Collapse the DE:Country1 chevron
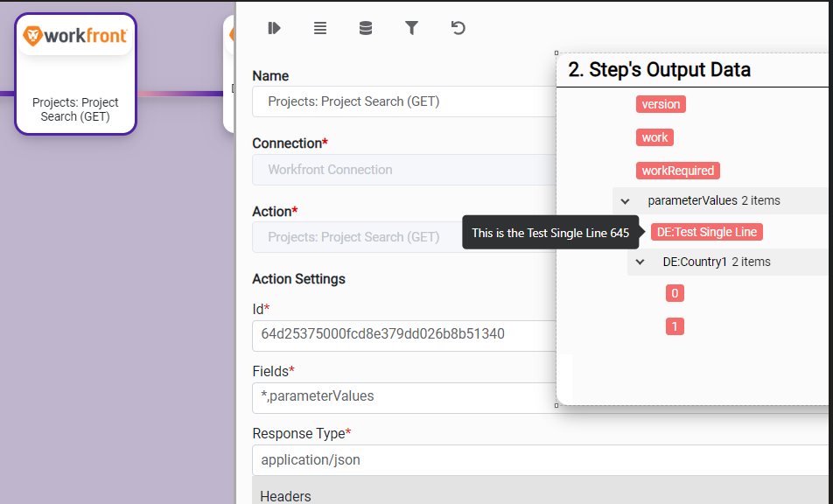 click(640, 262)
